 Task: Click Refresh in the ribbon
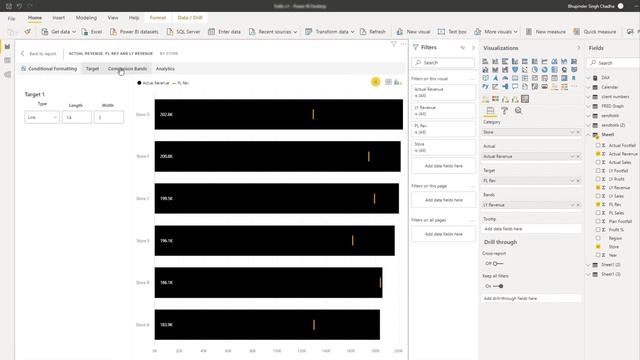[373, 31]
